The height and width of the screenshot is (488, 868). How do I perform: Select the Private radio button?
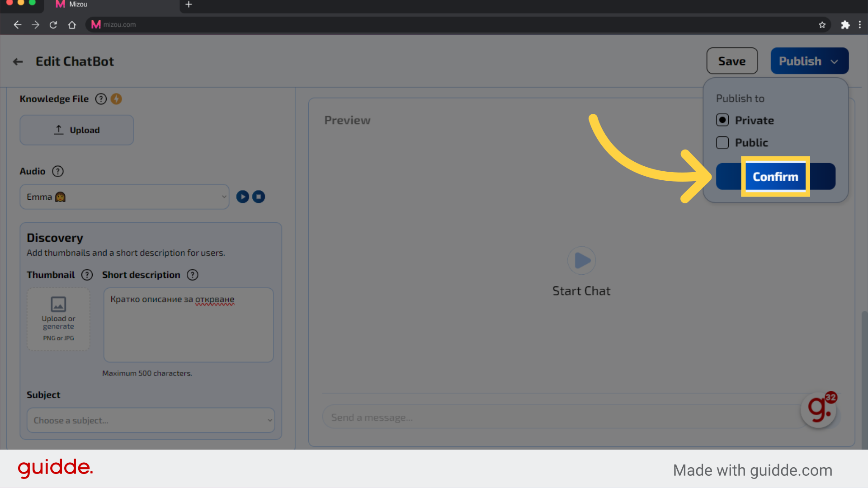coord(722,120)
